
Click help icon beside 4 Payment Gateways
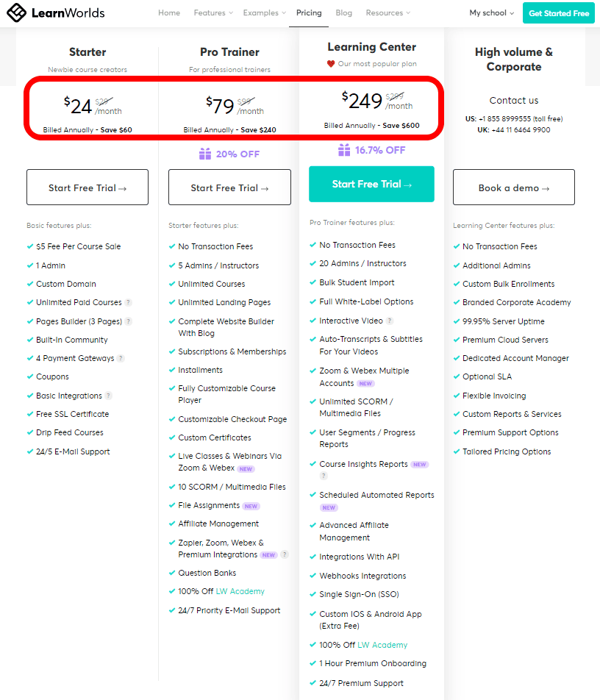(x=121, y=358)
